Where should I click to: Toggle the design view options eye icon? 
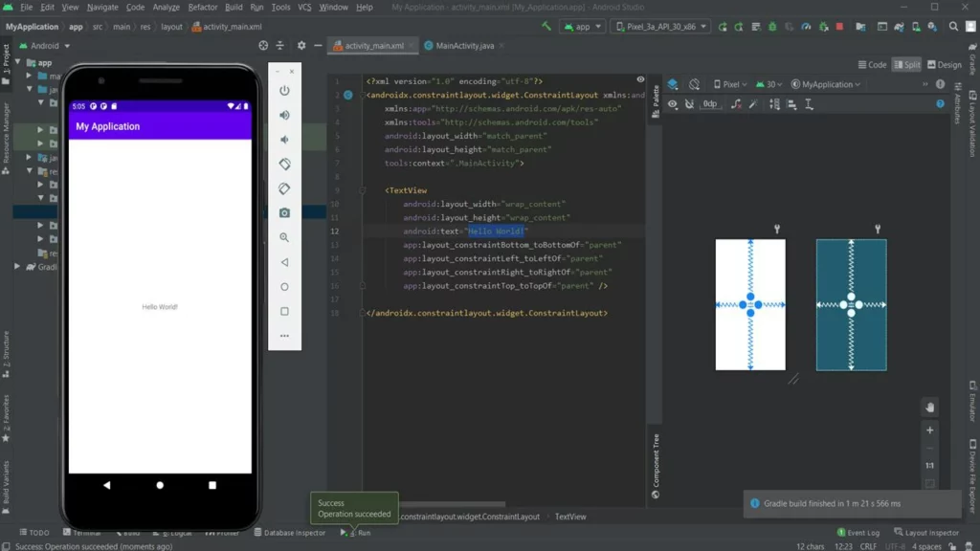click(x=673, y=103)
